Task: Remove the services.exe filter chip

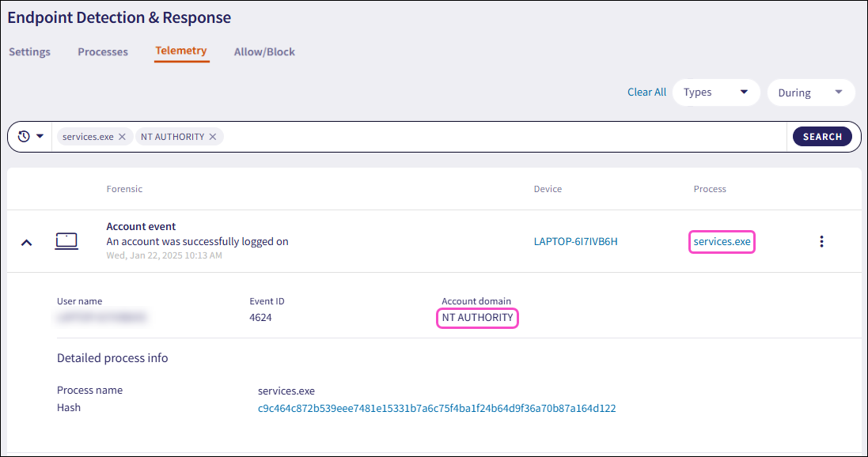Action: (x=122, y=137)
